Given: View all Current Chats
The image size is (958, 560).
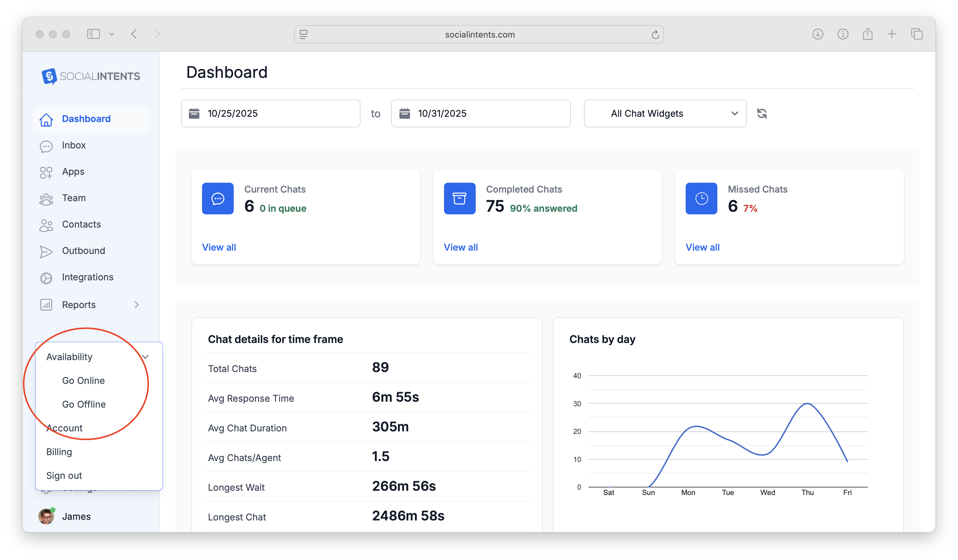Looking at the screenshot, I should tap(219, 247).
